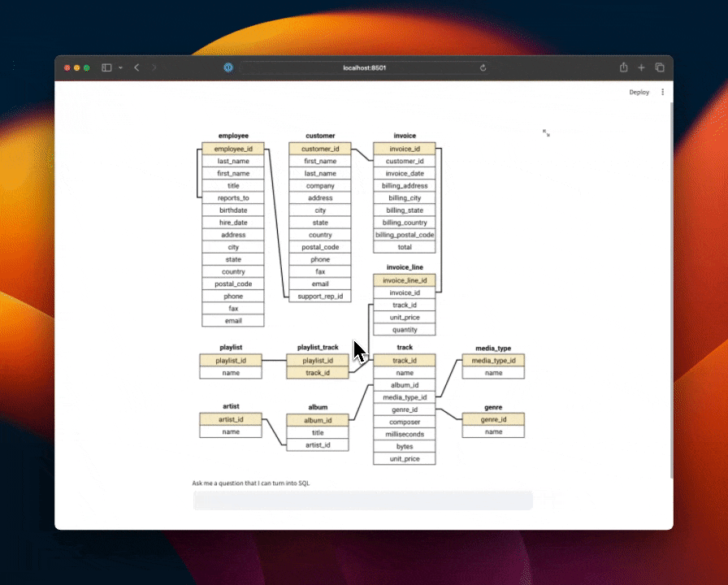Viewport: 728px width, 585px height.
Task: Open the Streamlit three-dot app menu
Action: [x=662, y=92]
